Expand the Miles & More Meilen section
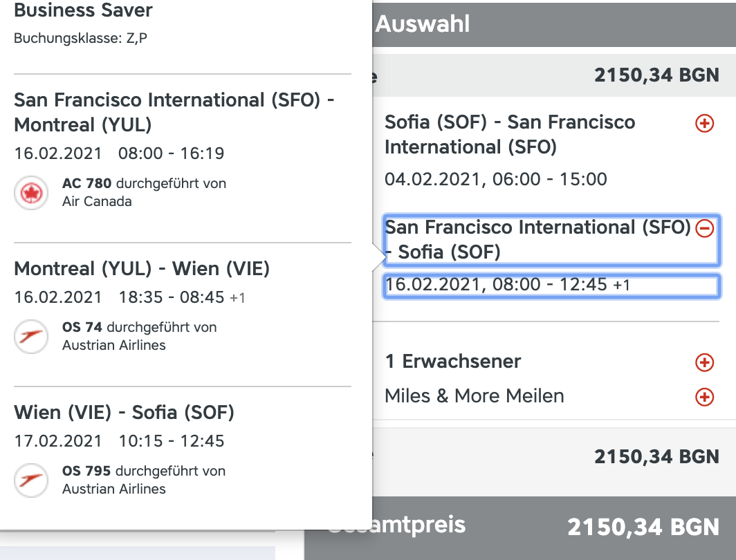736x560 pixels. click(x=704, y=397)
